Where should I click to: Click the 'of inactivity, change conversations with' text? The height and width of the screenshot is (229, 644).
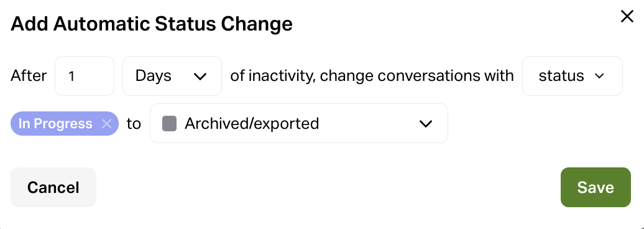372,76
